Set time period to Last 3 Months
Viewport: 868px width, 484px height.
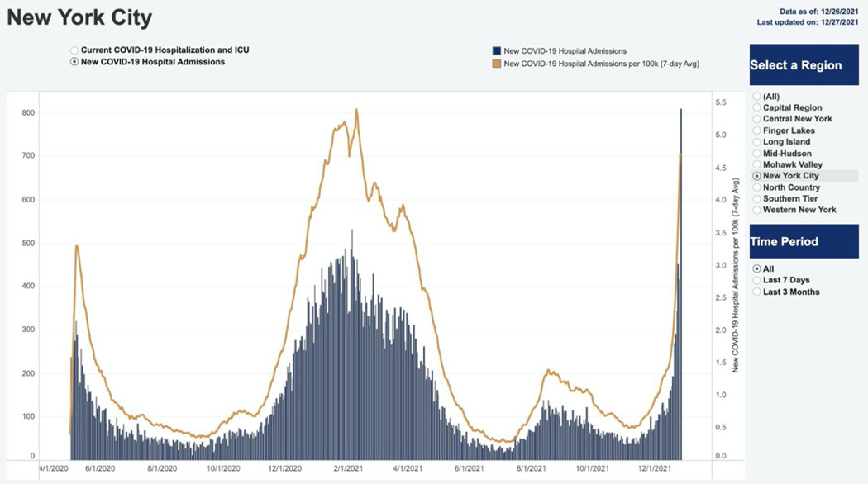point(756,292)
